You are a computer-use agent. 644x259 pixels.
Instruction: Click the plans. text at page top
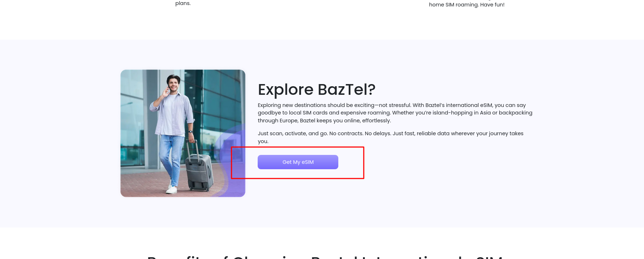[x=183, y=3]
